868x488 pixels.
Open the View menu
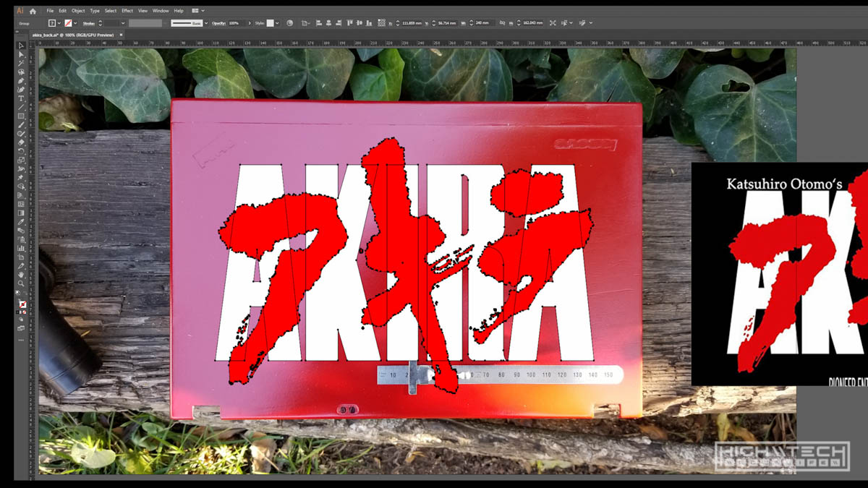click(143, 11)
